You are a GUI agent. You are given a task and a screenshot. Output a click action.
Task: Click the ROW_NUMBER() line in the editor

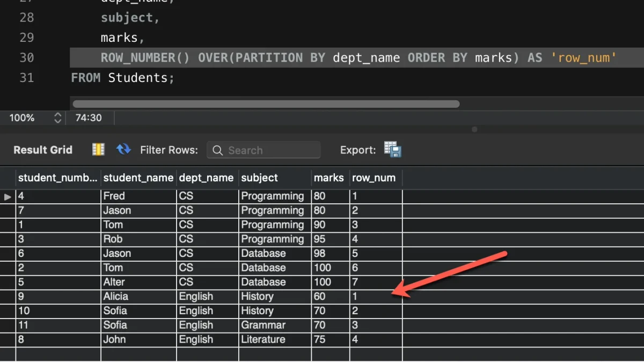(359, 57)
